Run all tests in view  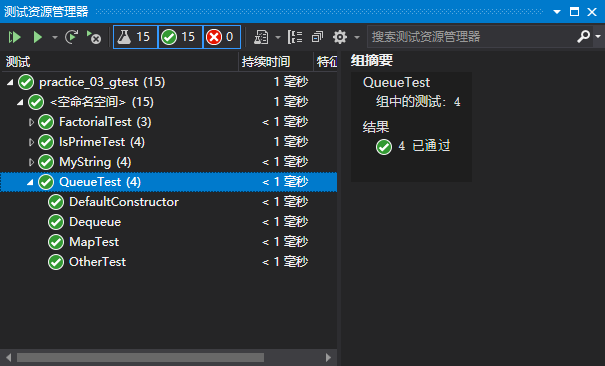coord(15,37)
